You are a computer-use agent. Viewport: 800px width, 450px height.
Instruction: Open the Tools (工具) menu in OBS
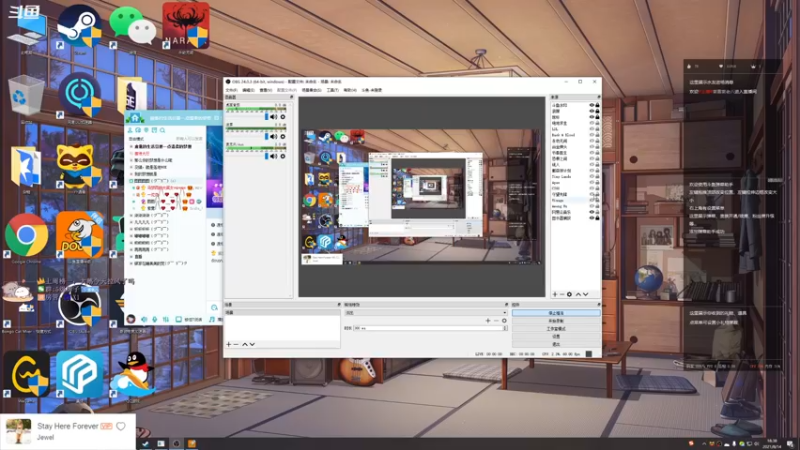(332, 90)
